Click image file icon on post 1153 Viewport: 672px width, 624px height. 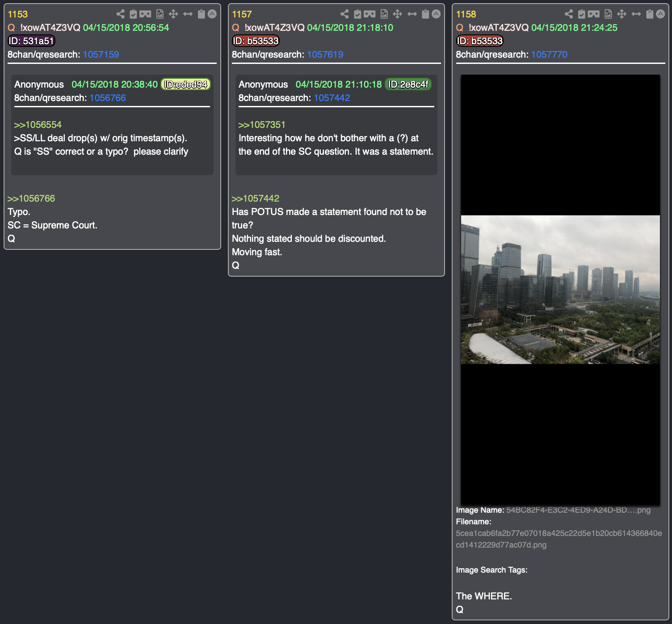pyautogui.click(x=160, y=14)
